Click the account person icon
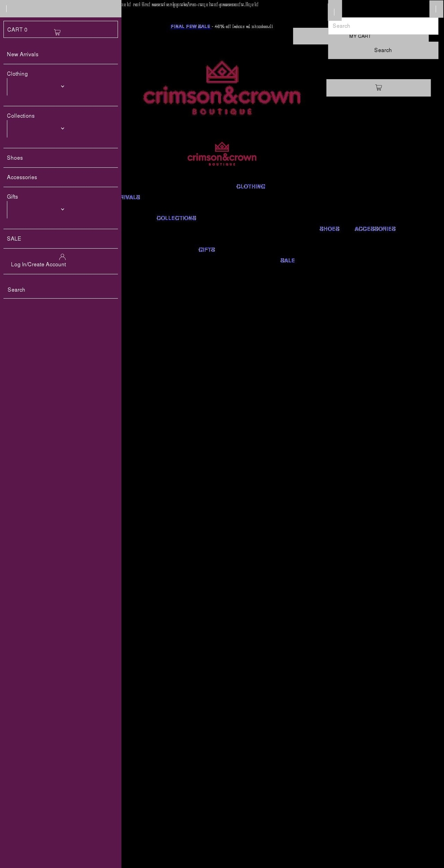The height and width of the screenshot is (868, 444). point(62,257)
